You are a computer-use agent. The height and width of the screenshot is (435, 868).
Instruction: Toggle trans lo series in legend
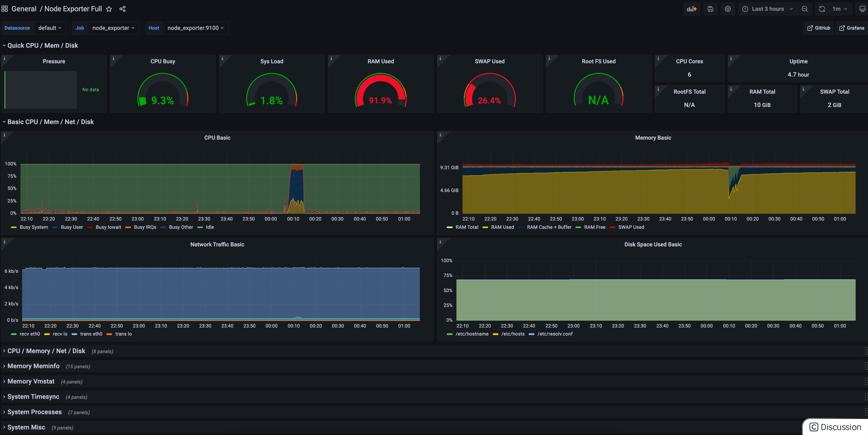123,334
